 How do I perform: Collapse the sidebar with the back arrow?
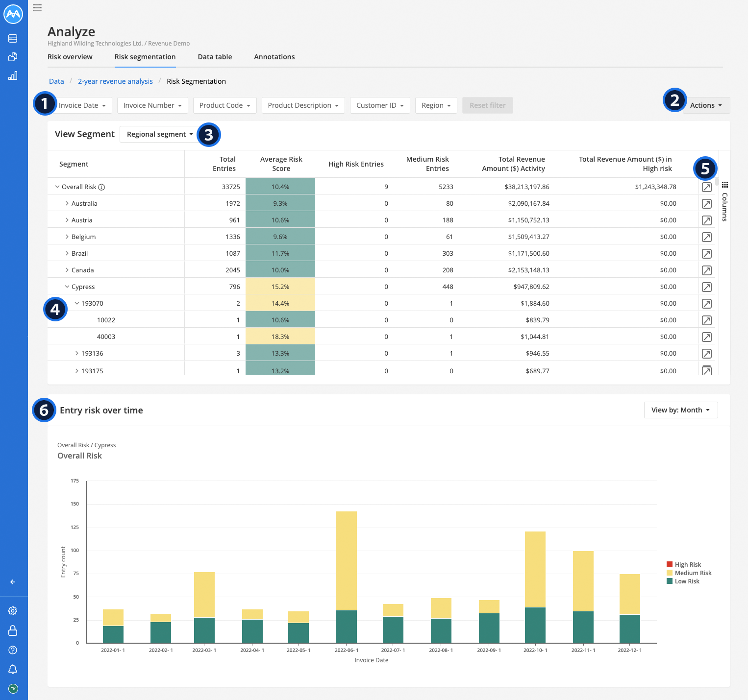pyautogui.click(x=12, y=582)
